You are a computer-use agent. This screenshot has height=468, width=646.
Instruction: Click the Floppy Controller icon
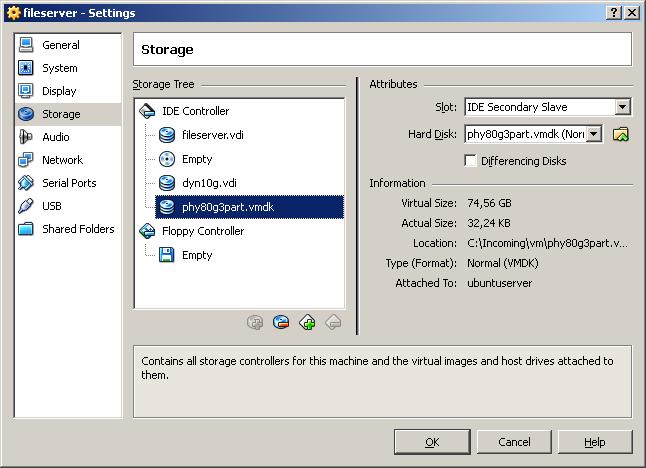tap(147, 231)
